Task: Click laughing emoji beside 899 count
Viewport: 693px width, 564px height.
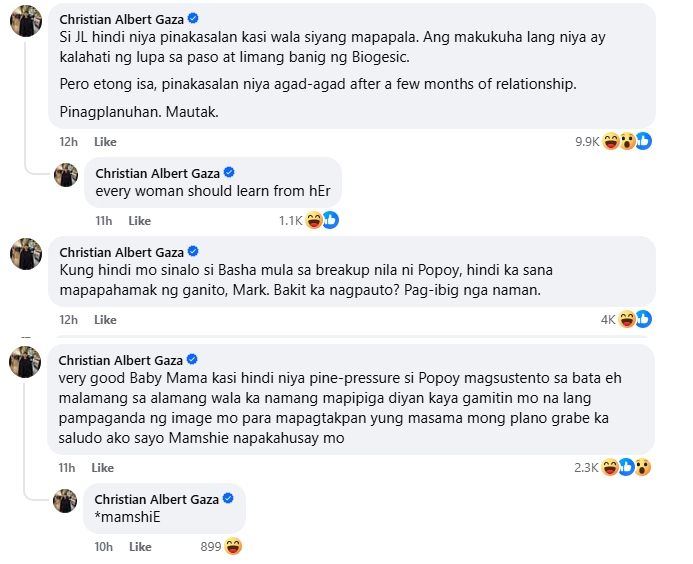Action: click(x=233, y=546)
